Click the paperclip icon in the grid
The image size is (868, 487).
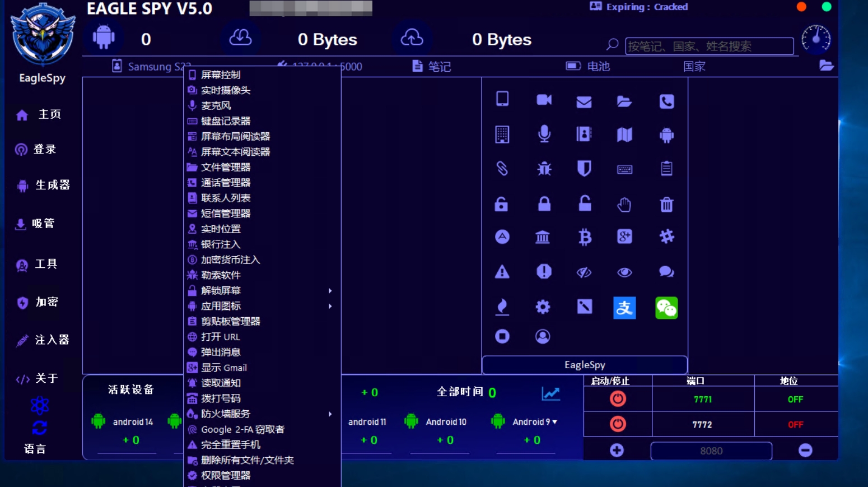point(502,168)
